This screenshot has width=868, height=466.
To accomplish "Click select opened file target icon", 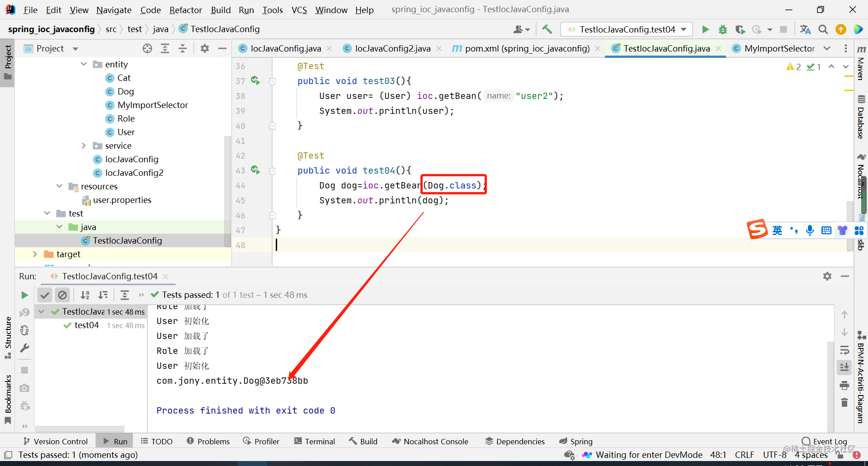I will [147, 48].
